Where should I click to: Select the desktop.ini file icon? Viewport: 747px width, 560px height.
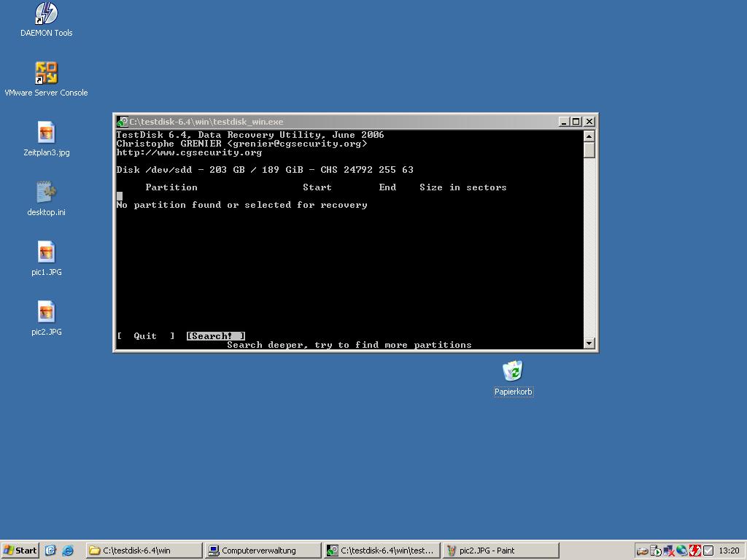pos(46,192)
